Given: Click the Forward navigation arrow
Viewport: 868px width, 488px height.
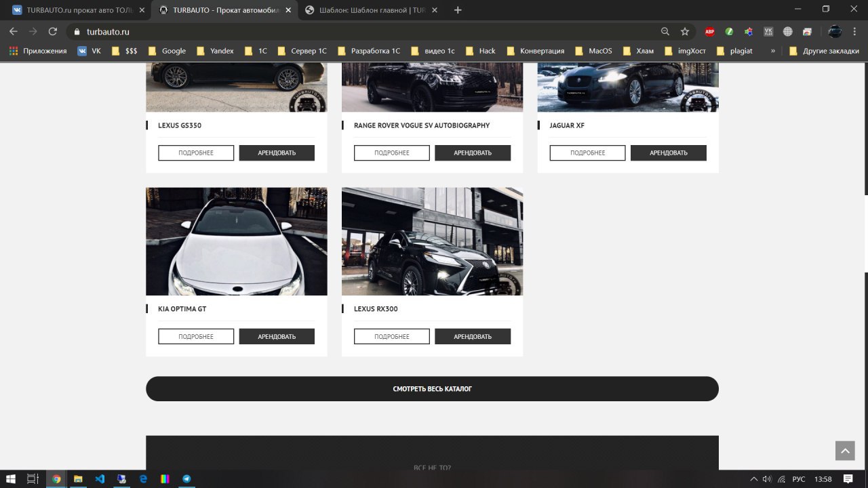Looking at the screenshot, I should click(x=33, y=31).
